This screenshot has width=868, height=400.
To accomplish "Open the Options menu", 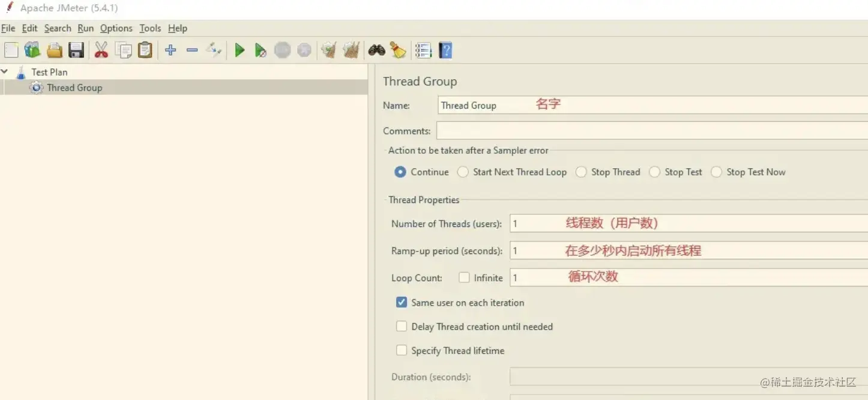I will point(116,28).
